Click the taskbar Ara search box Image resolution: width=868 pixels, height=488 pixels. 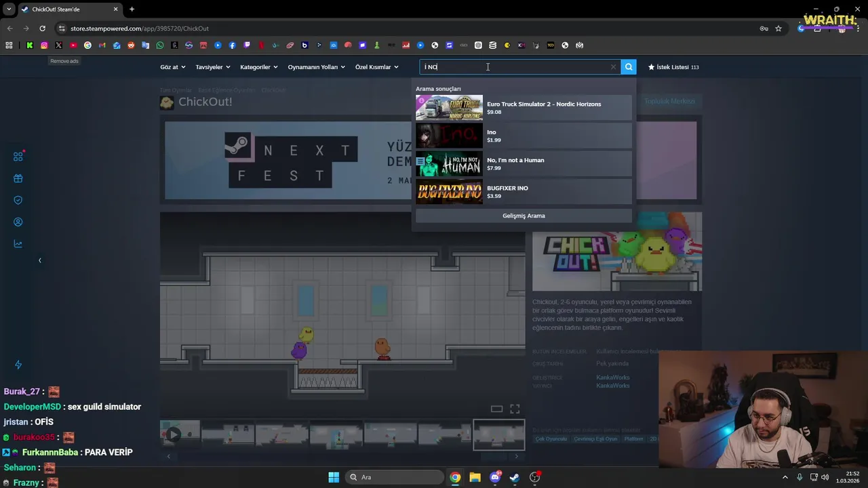pyautogui.click(x=394, y=477)
